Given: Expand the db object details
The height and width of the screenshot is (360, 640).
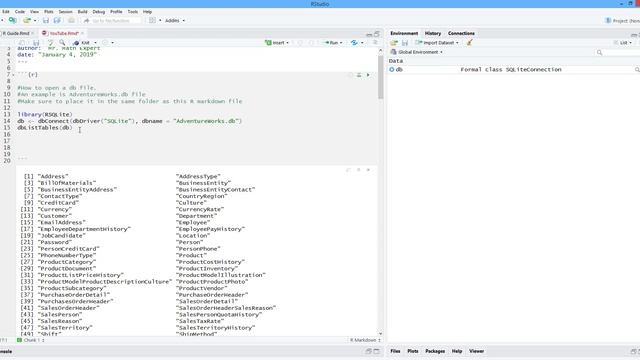Looking at the screenshot, I should pos(392,70).
